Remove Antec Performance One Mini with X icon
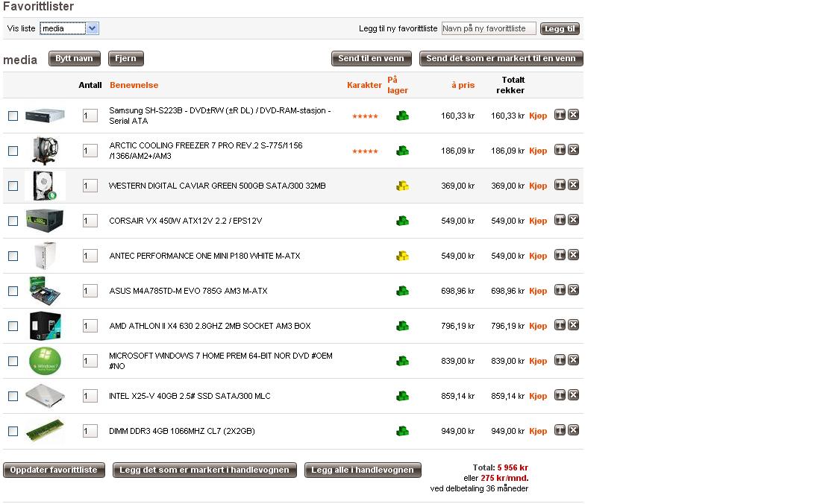This screenshot has width=823, height=504. point(573,255)
